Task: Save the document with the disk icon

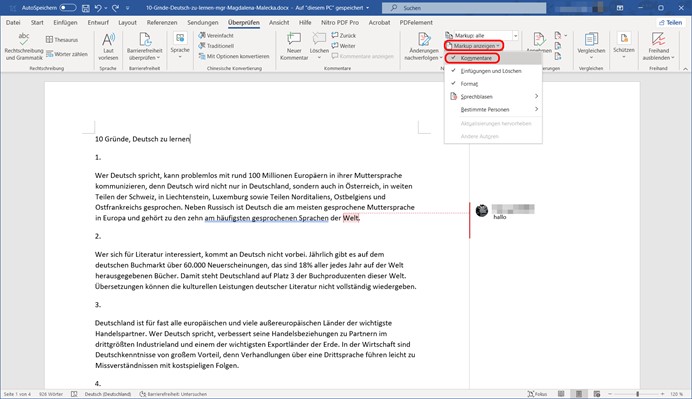Action: tap(86, 8)
